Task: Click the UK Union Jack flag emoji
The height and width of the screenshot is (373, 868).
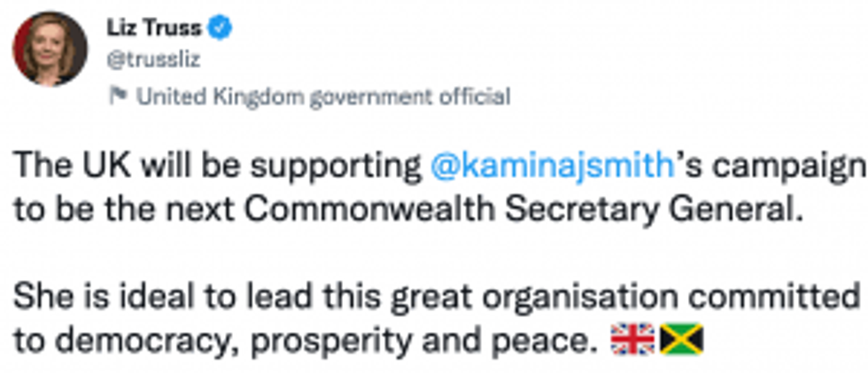Action: 633,338
